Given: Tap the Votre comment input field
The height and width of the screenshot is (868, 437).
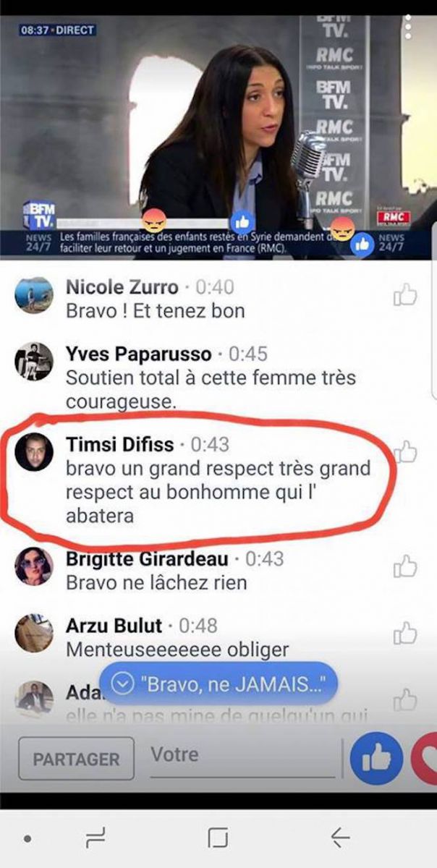Looking at the screenshot, I should pos(242,757).
